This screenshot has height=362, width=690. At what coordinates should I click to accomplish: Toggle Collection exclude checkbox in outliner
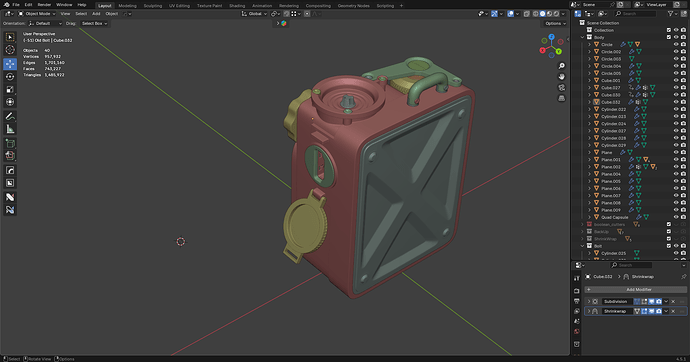click(669, 30)
